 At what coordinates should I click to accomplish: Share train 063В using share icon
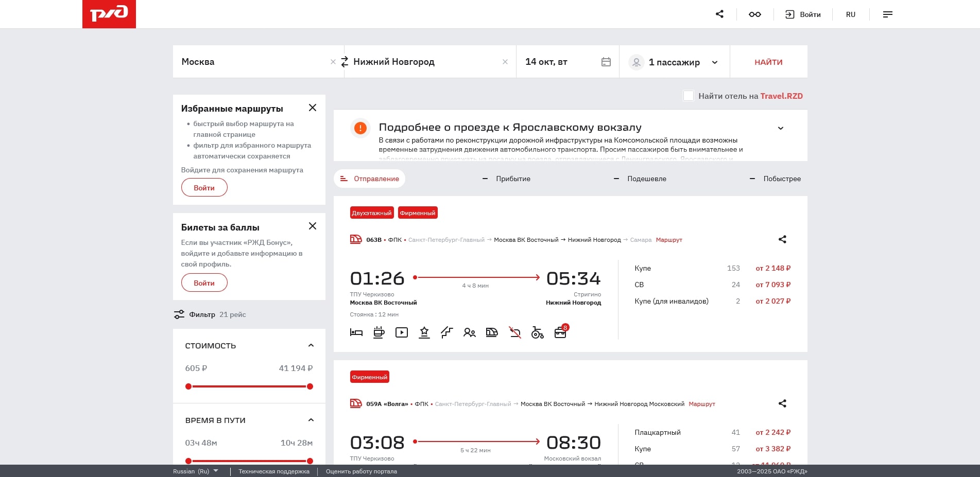[782, 239]
